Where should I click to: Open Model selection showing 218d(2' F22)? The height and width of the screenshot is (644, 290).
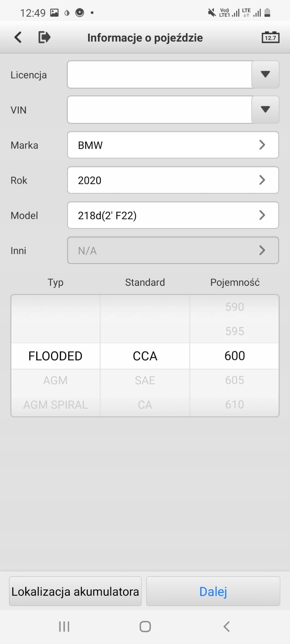[173, 215]
